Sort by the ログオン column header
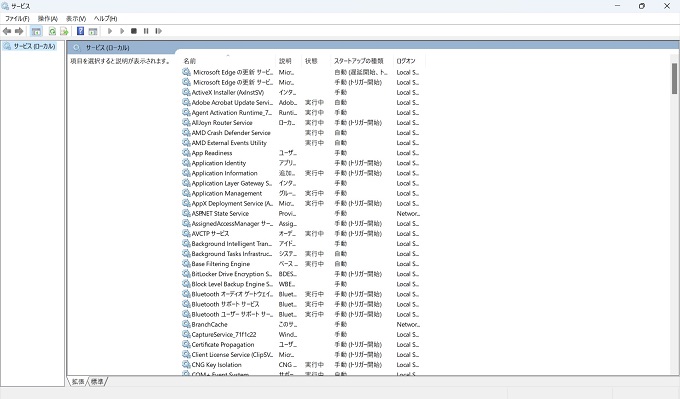The height and width of the screenshot is (399, 680). point(409,61)
